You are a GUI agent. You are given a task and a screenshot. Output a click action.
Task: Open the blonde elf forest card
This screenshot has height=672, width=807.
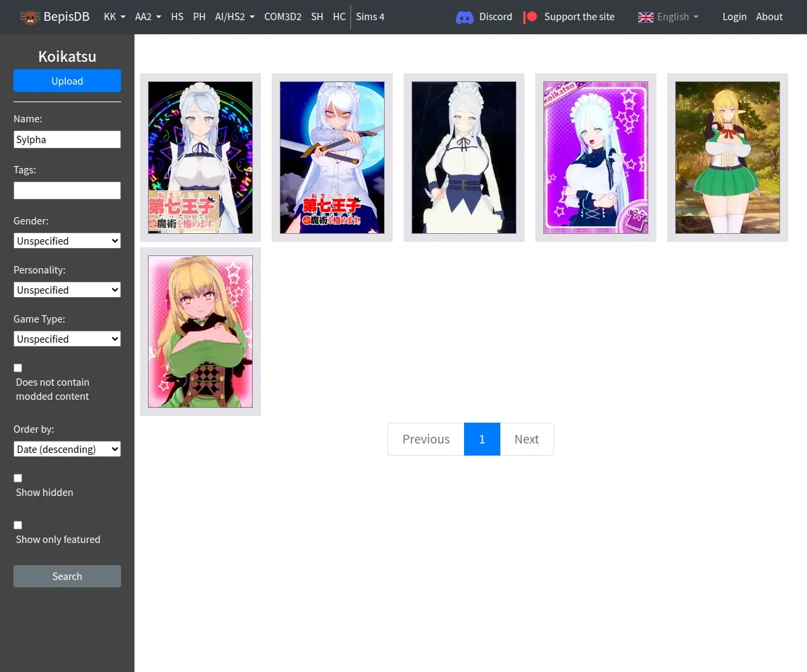(x=728, y=158)
